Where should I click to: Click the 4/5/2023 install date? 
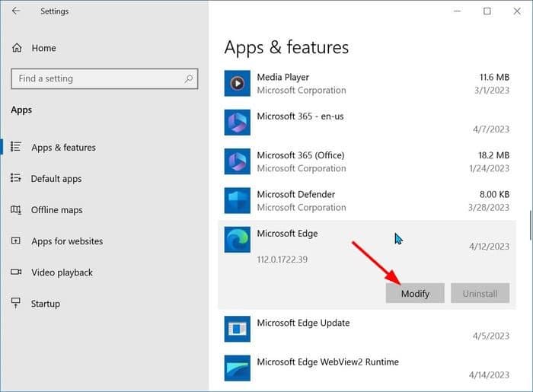pyautogui.click(x=491, y=336)
